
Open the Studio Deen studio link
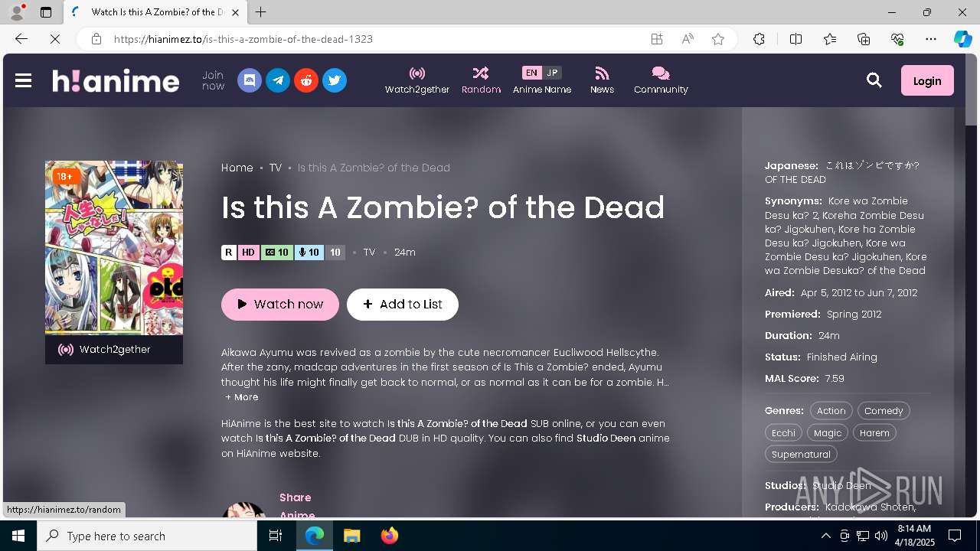point(841,485)
